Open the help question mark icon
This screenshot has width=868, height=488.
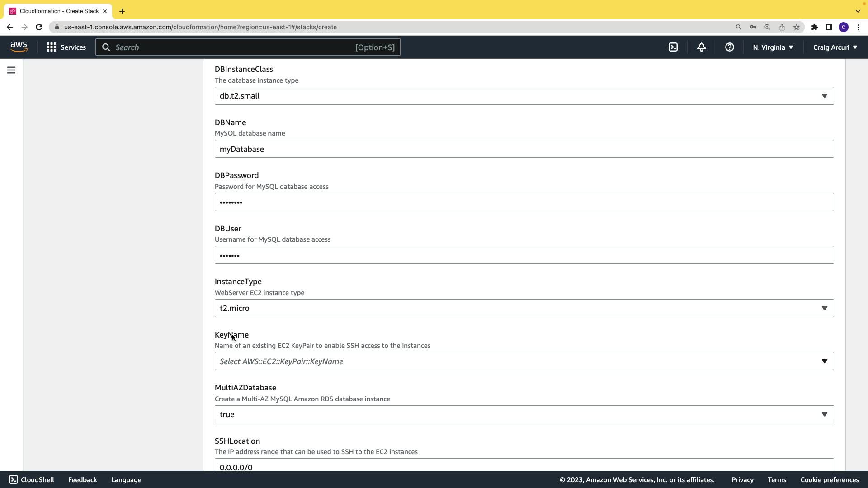coord(729,47)
